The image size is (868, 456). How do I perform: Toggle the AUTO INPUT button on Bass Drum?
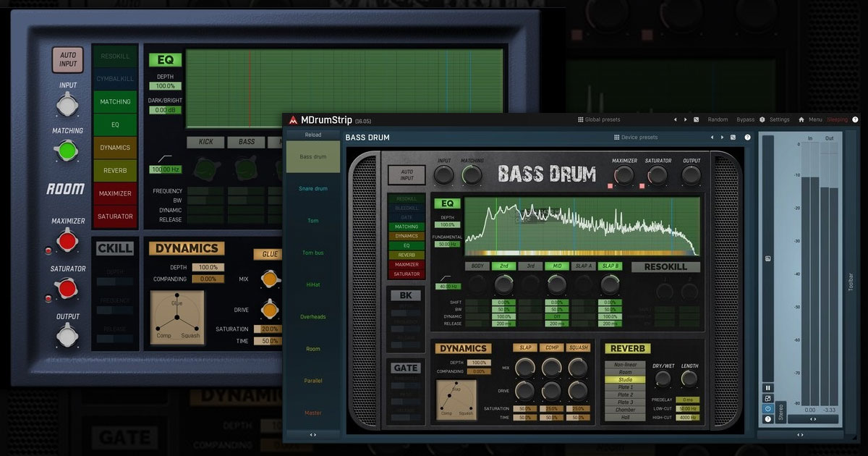click(407, 175)
